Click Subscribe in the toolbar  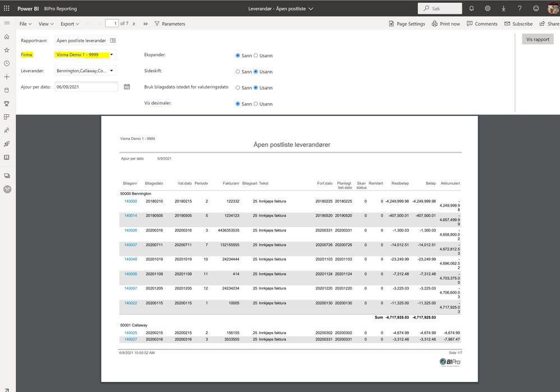[x=518, y=24]
